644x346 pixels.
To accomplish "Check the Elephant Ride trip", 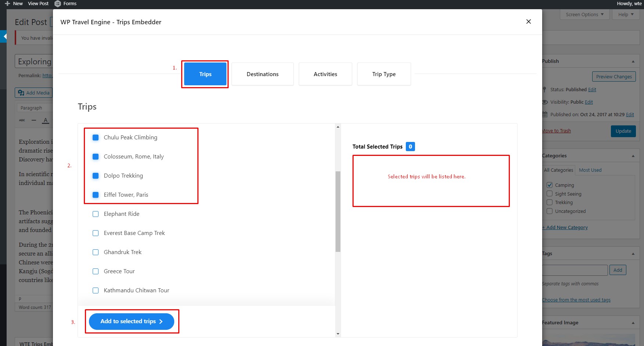I will click(x=96, y=214).
